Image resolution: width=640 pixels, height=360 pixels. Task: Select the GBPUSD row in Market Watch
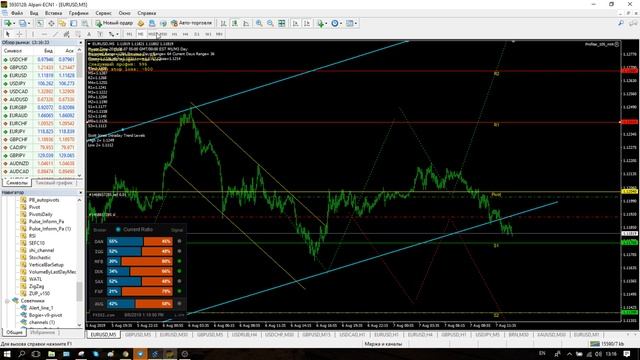(39, 67)
